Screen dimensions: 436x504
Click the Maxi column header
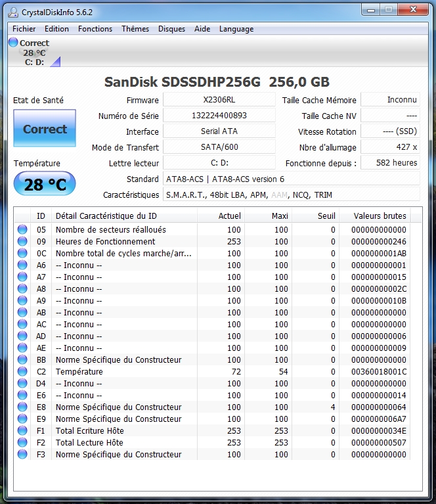[x=268, y=216]
